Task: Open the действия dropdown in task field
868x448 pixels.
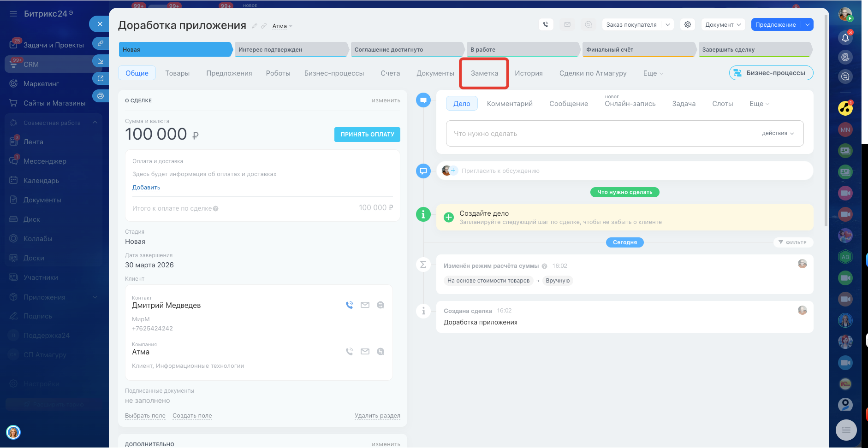Action: coord(778,133)
